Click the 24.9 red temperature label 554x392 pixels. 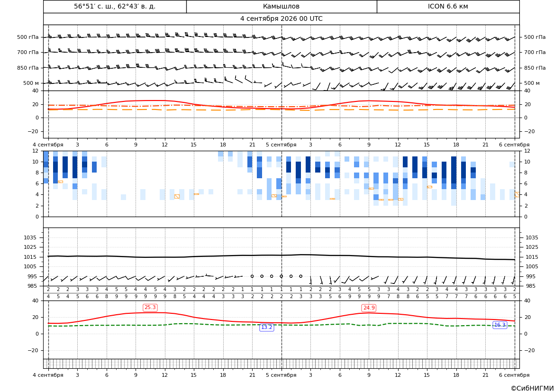click(x=369, y=308)
